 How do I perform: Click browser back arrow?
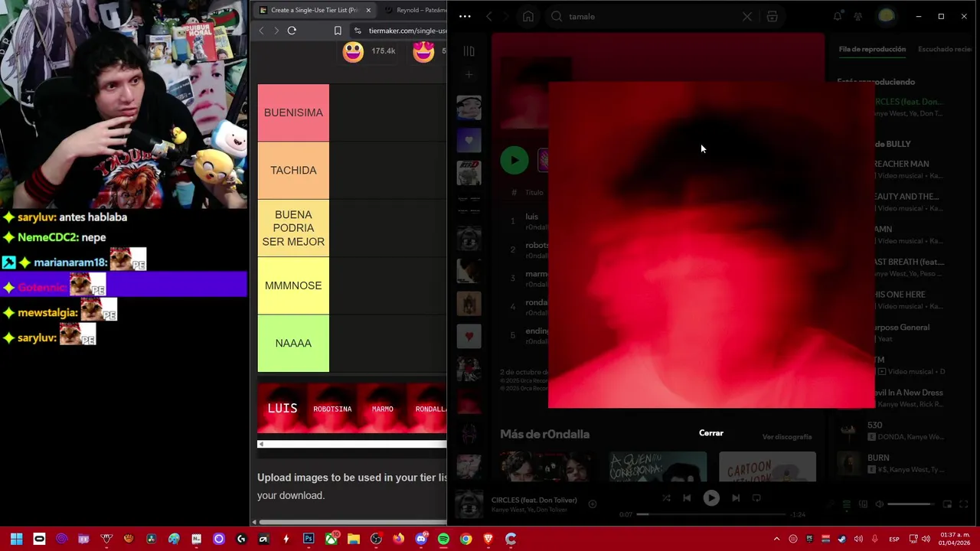[261, 31]
